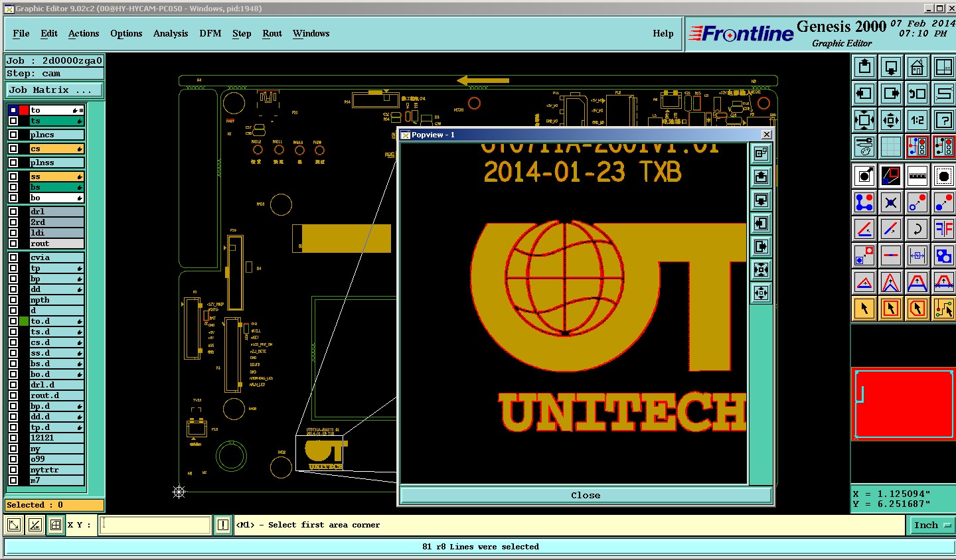Select the mpth layer row
This screenshot has width=956, height=560.
pos(57,300)
